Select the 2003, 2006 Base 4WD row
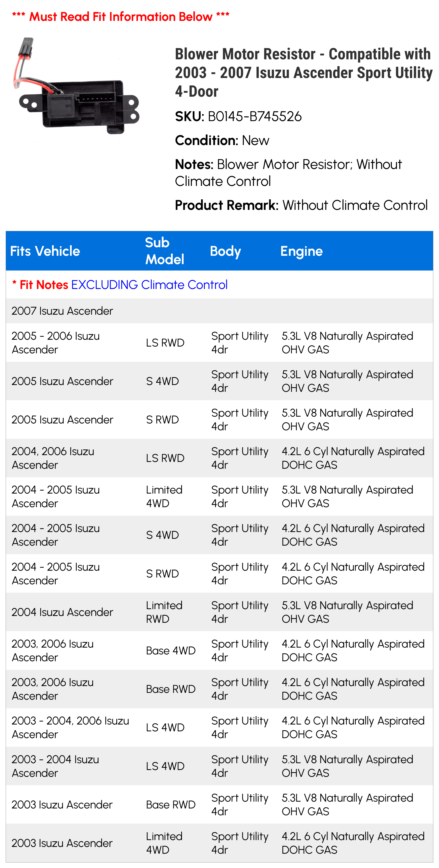439x868 pixels. point(219,650)
